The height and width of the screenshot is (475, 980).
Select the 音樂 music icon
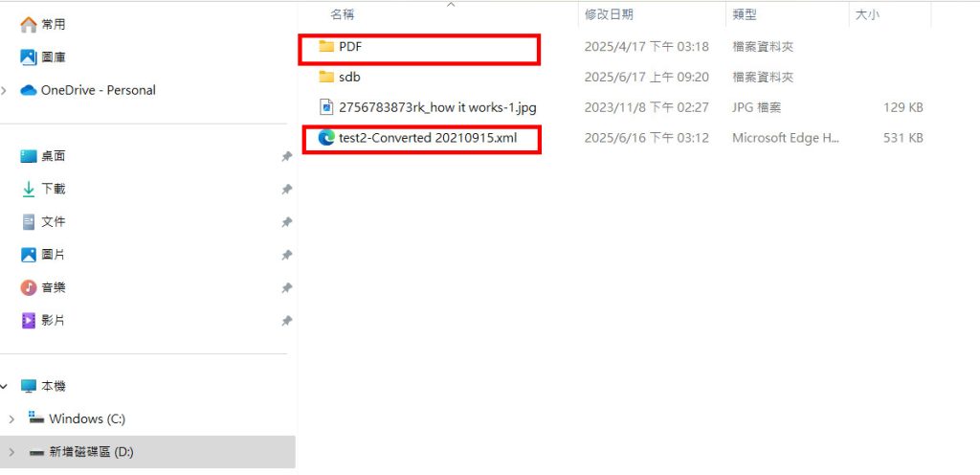point(29,287)
